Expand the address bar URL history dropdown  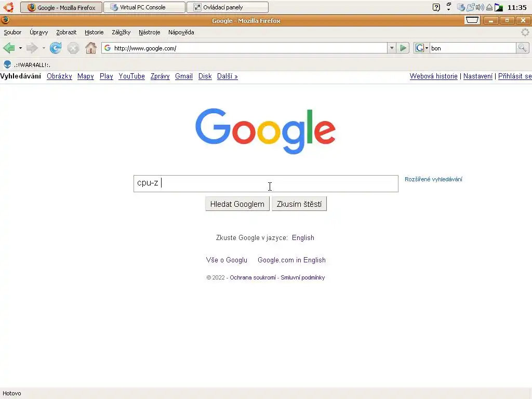[392, 48]
